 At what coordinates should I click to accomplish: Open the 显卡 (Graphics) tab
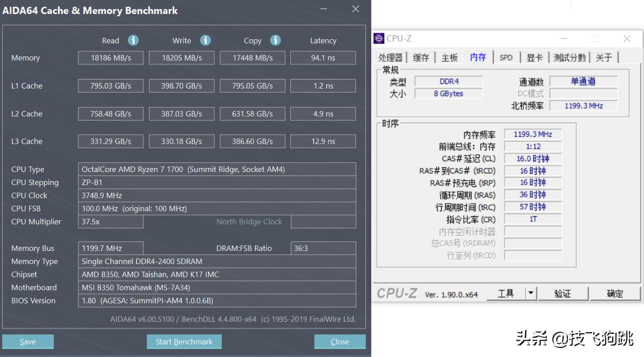[x=534, y=57]
